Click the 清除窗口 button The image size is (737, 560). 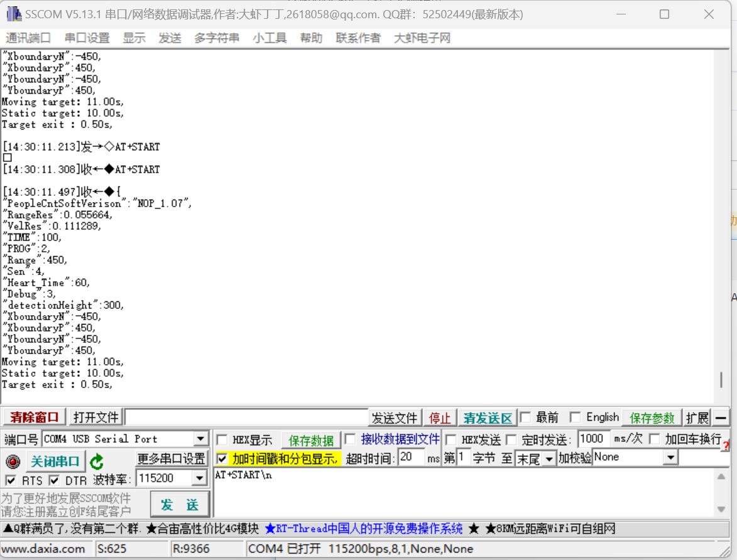pyautogui.click(x=35, y=417)
